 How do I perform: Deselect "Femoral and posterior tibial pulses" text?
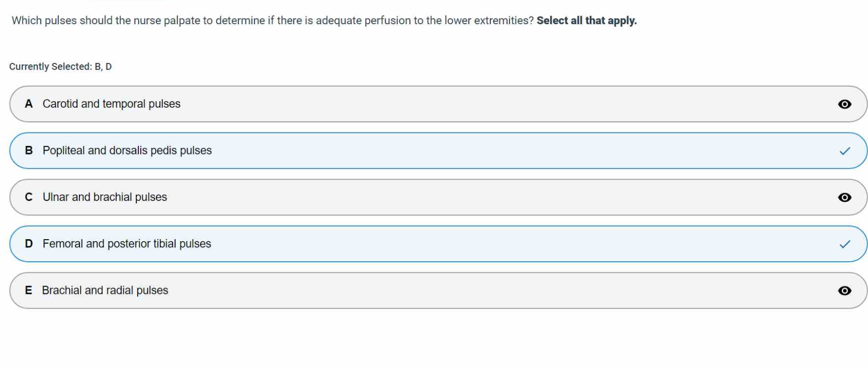(127, 244)
